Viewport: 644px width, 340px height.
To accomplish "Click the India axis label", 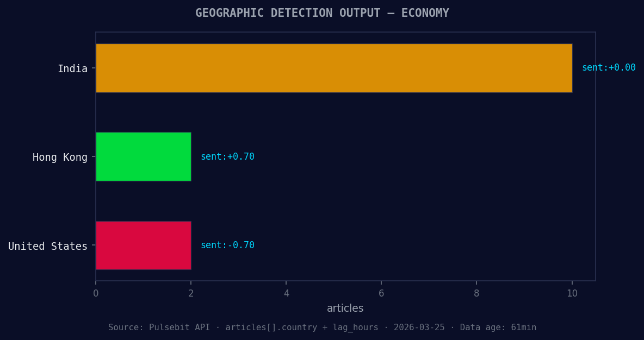I will click(x=73, y=68).
